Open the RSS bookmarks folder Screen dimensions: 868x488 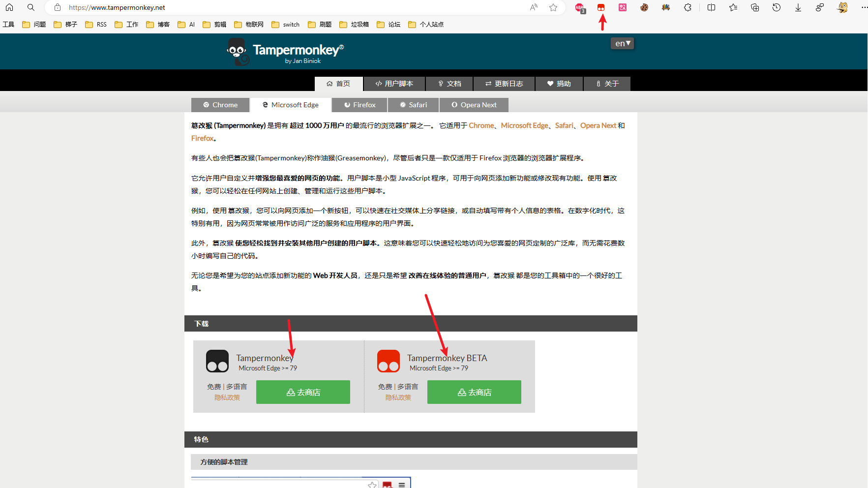click(x=96, y=25)
